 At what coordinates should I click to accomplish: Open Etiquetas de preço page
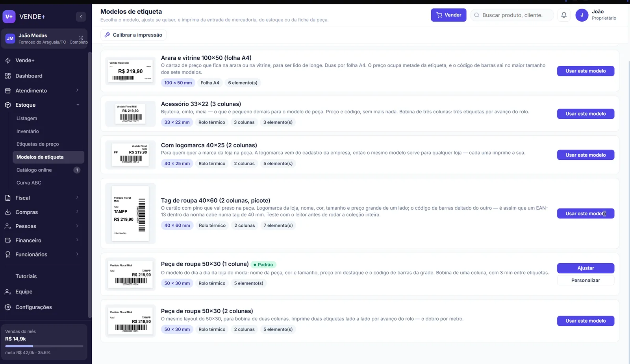pyautogui.click(x=38, y=144)
